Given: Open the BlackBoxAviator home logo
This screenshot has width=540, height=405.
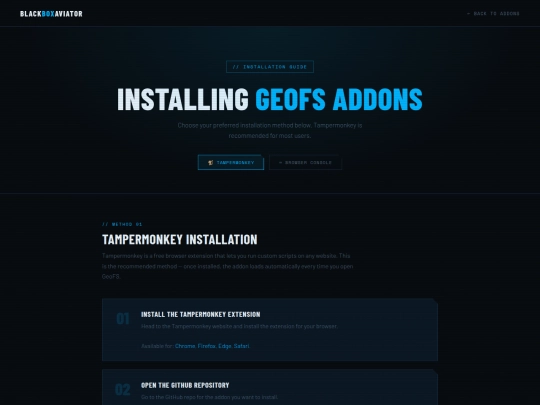Looking at the screenshot, I should [51, 14].
